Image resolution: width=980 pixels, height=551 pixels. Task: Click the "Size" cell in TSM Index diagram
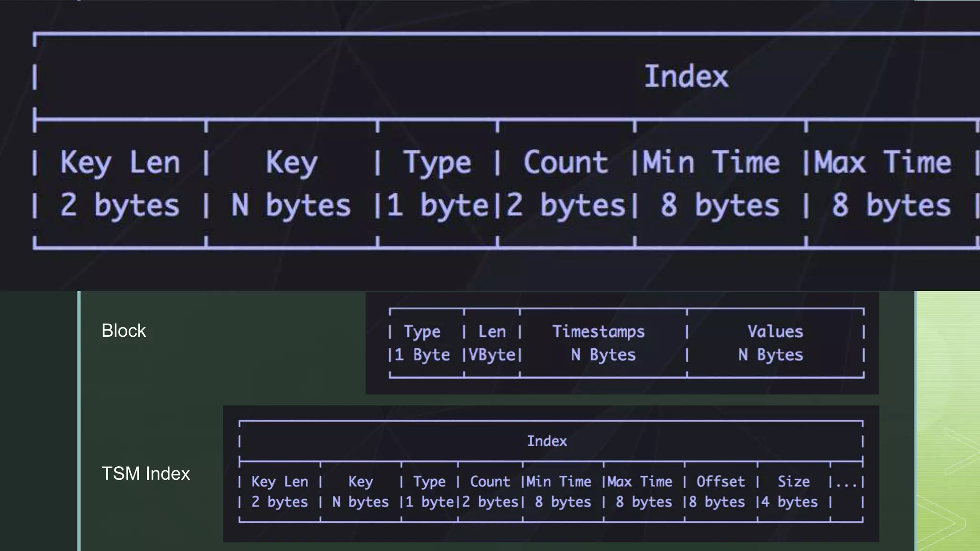click(793, 481)
